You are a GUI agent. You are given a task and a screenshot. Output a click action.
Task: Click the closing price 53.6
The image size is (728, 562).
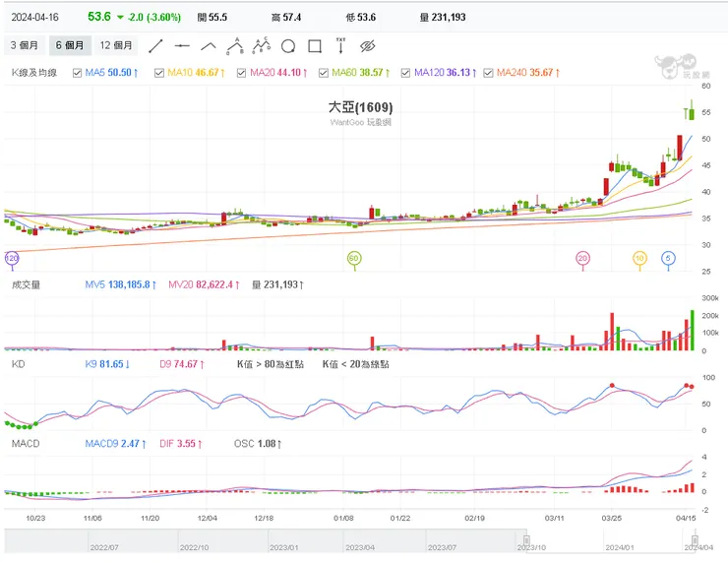[x=99, y=17]
